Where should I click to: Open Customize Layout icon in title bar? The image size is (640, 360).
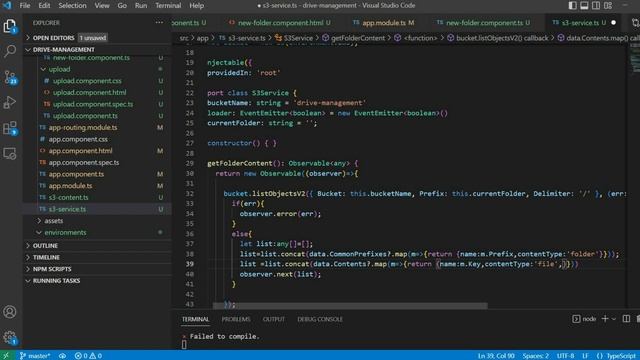(x=608, y=5)
